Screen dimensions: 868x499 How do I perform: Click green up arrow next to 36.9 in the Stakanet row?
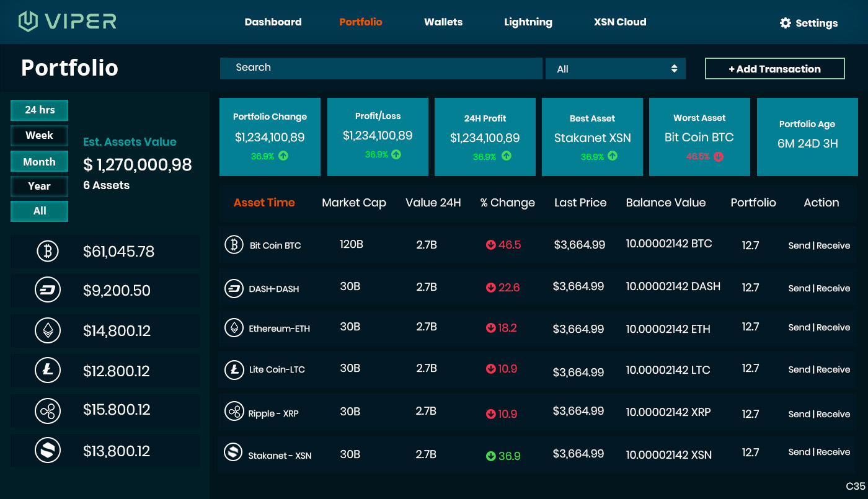pos(490,456)
